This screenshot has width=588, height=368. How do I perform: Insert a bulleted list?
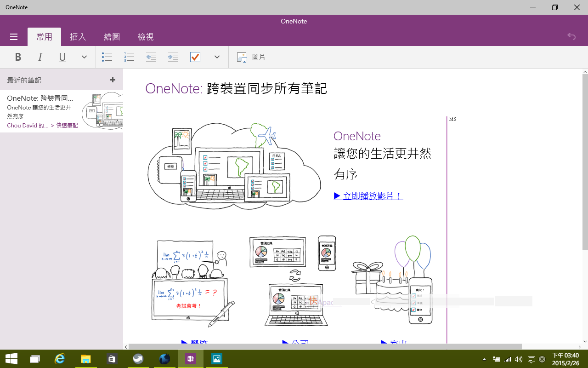coord(107,57)
